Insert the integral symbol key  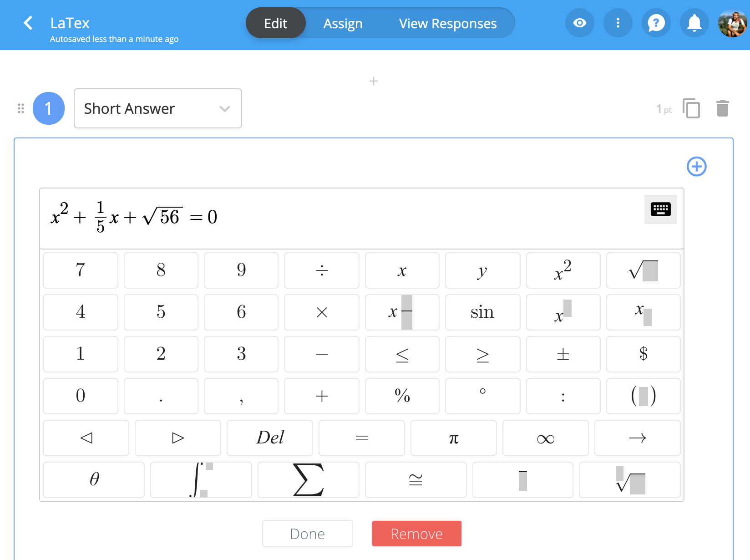pyautogui.click(x=201, y=480)
